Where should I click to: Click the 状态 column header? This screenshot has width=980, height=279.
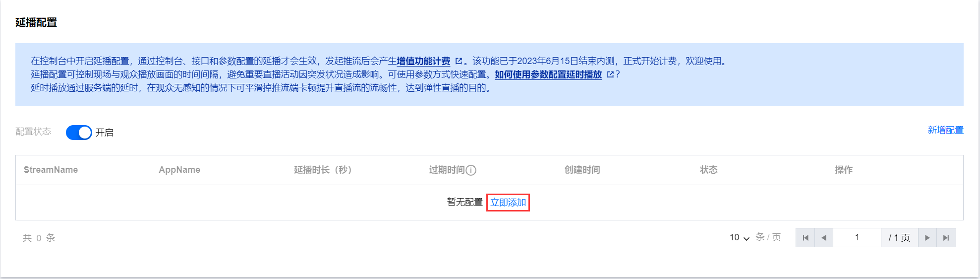point(709,170)
